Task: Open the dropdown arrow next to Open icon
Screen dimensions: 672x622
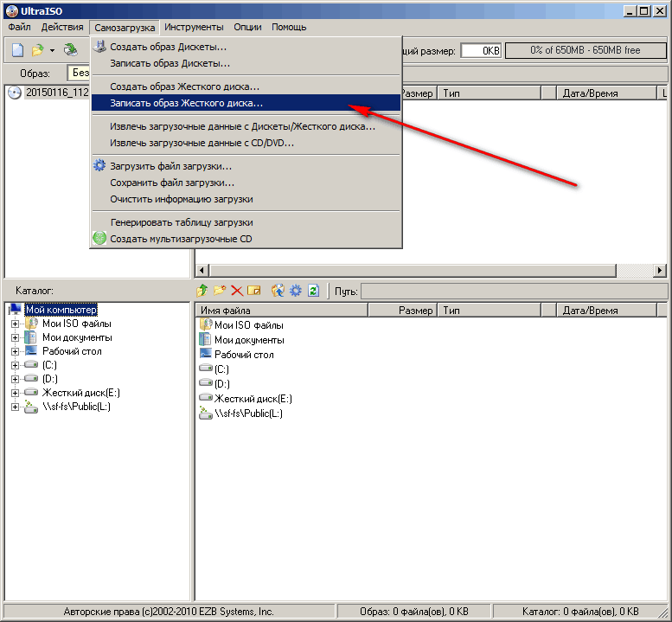Action: click(x=52, y=50)
